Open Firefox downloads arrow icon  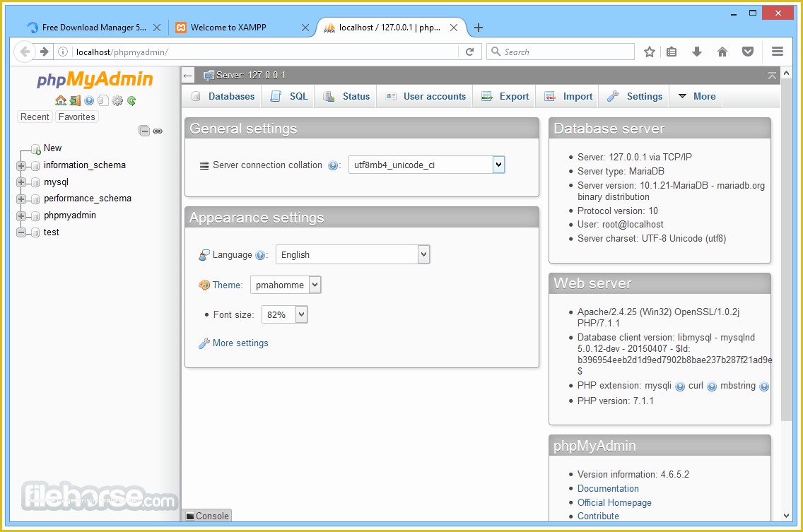696,52
